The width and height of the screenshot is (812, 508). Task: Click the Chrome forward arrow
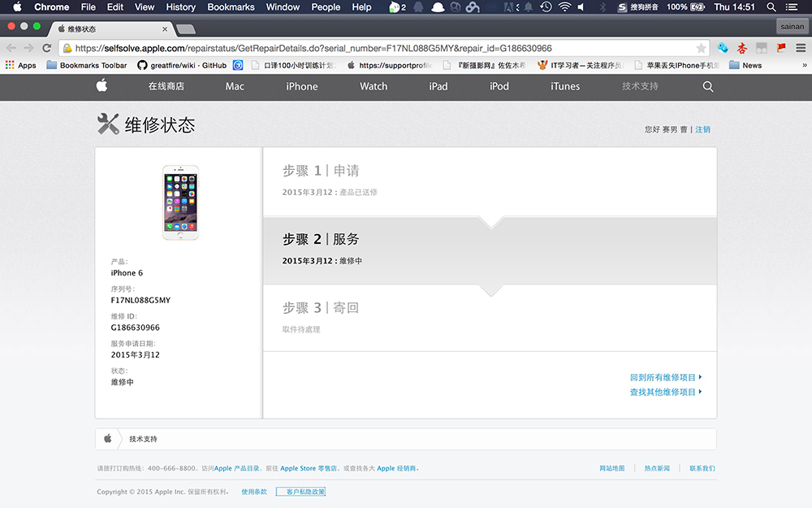point(28,48)
